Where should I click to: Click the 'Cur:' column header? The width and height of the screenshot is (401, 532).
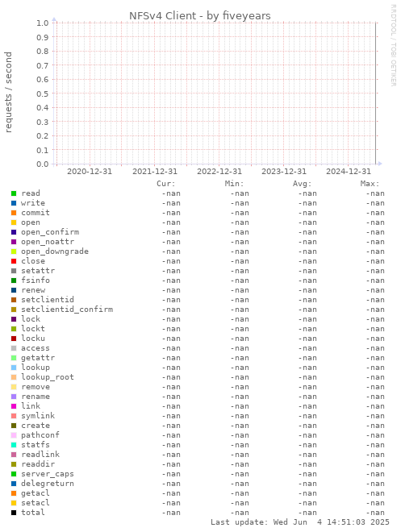click(x=166, y=184)
